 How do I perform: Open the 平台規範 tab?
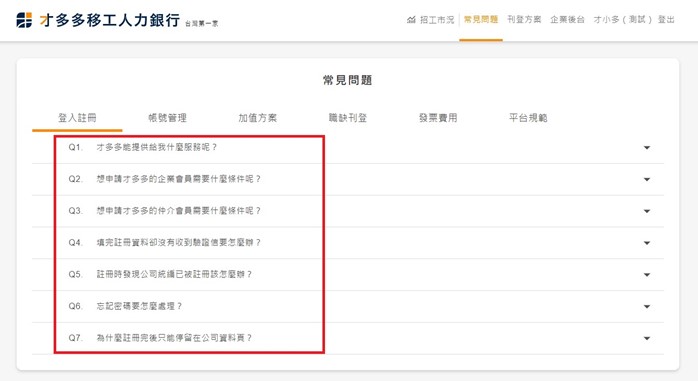tap(528, 118)
